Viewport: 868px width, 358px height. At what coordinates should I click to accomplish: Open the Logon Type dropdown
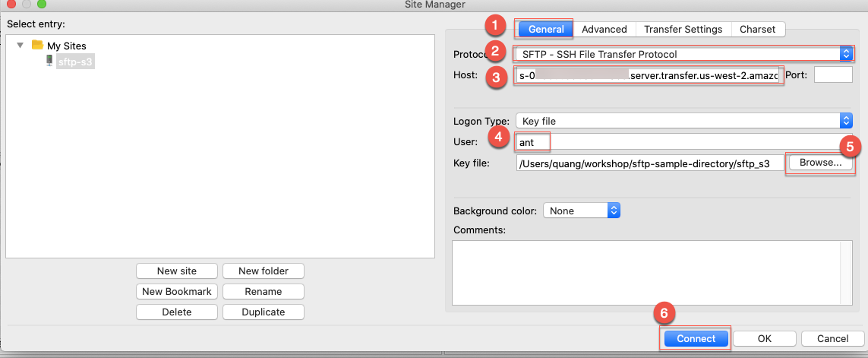tap(683, 120)
